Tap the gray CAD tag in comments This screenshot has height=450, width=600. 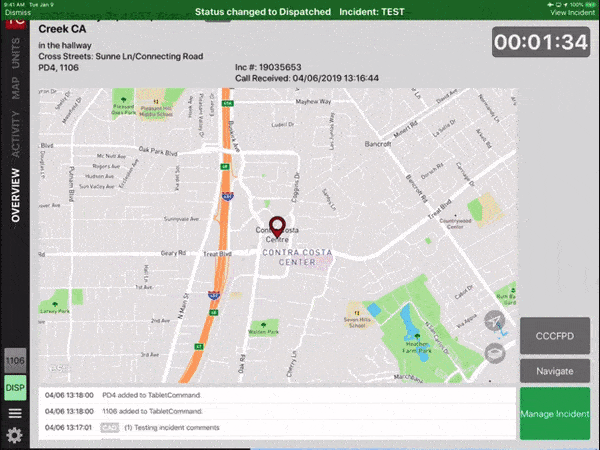(110, 427)
